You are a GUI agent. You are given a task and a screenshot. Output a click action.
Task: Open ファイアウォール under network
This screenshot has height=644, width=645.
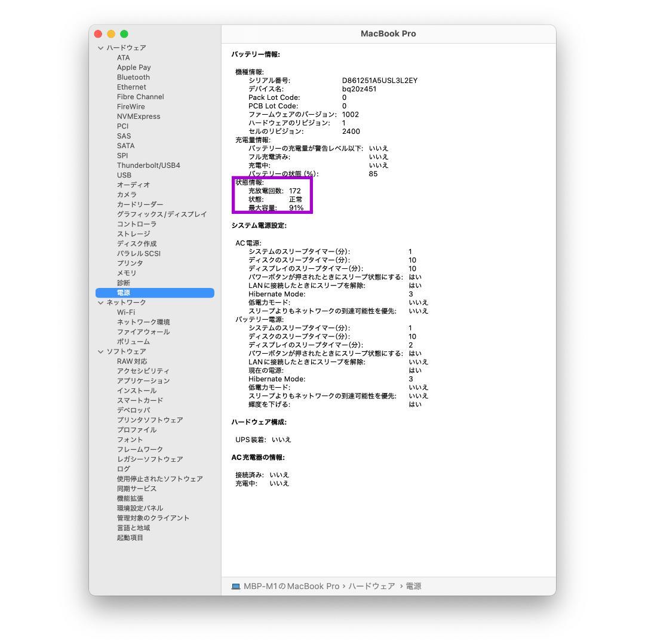click(x=143, y=332)
